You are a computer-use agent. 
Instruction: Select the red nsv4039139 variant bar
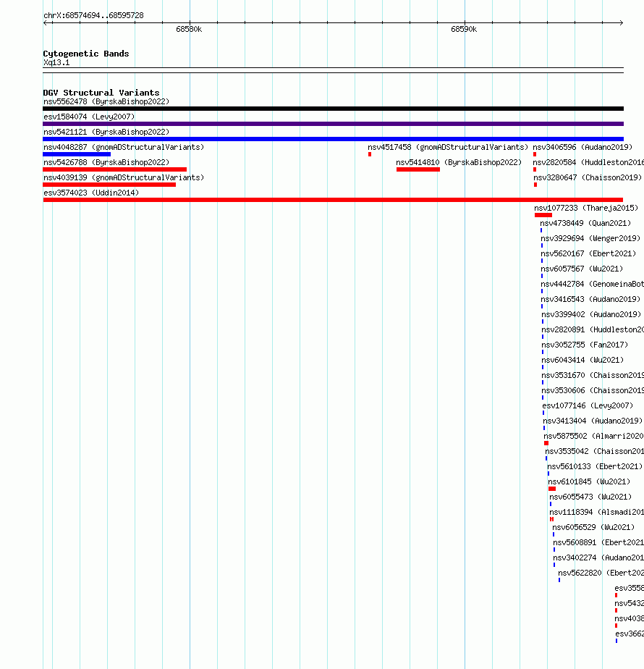pos(109,185)
